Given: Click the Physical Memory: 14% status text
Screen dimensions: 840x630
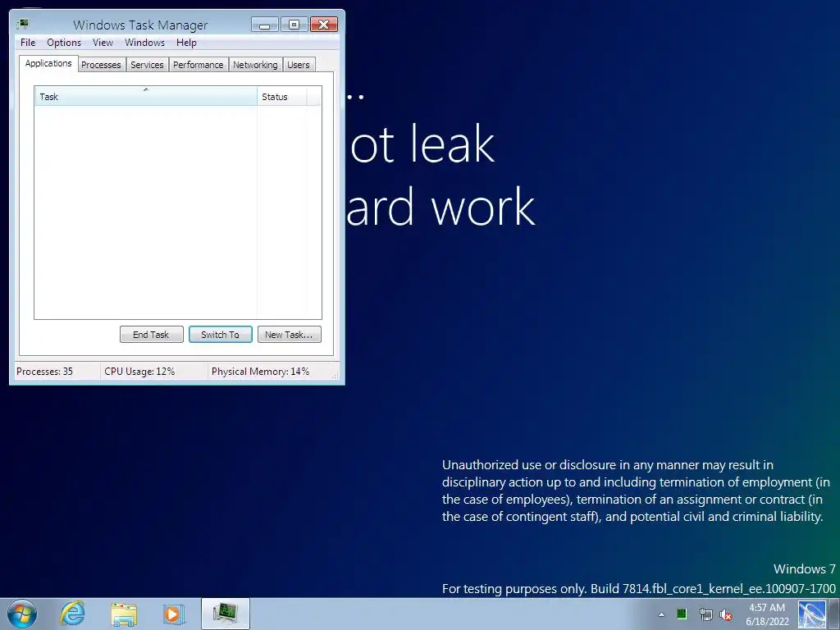Looking at the screenshot, I should click(x=260, y=372).
